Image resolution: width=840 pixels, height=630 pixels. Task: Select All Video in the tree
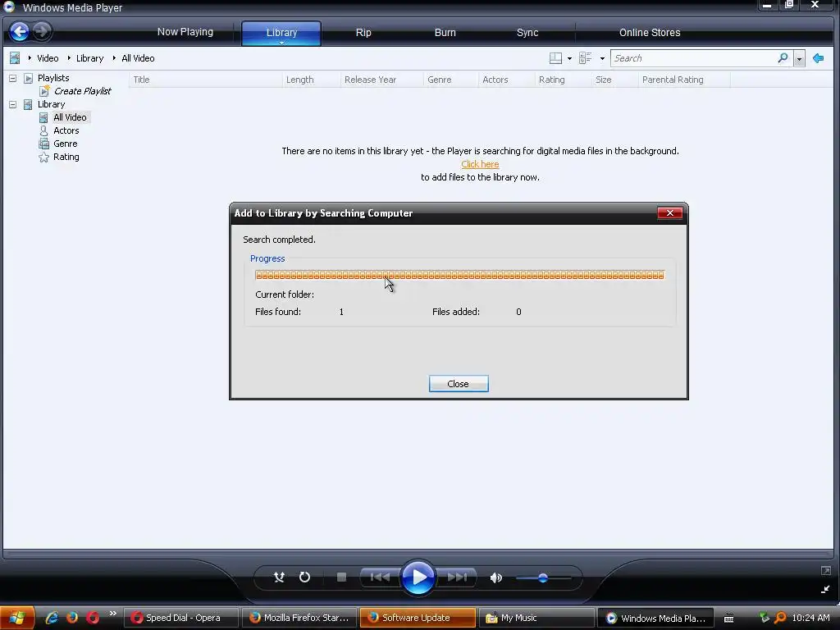click(x=70, y=117)
